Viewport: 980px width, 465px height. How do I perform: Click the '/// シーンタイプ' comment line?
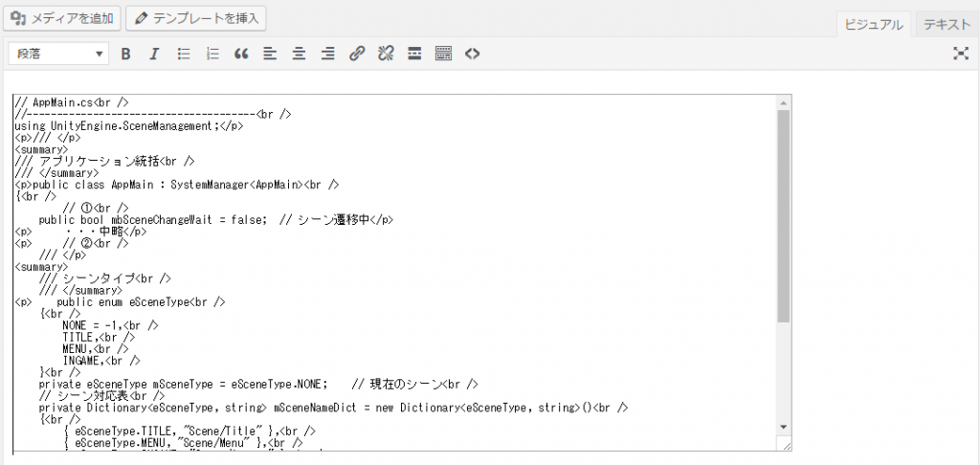point(105,278)
